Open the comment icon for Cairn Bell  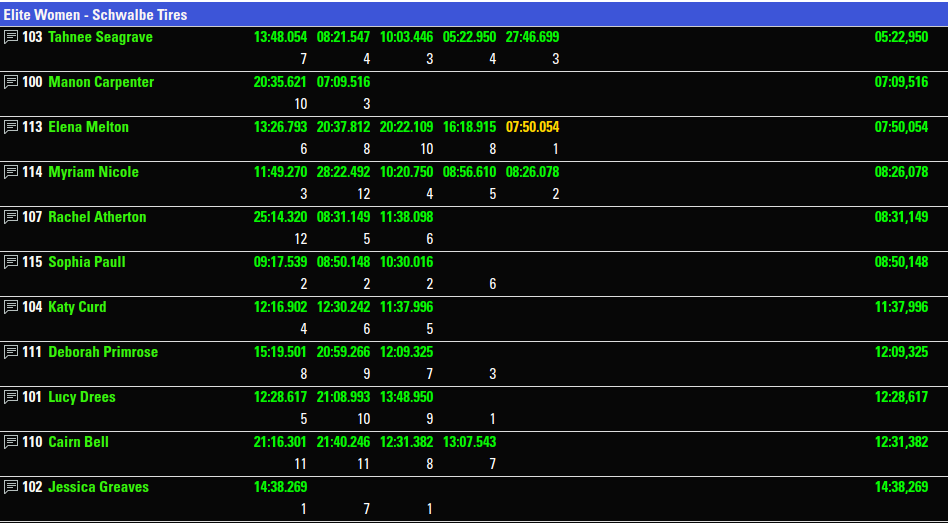click(11, 442)
